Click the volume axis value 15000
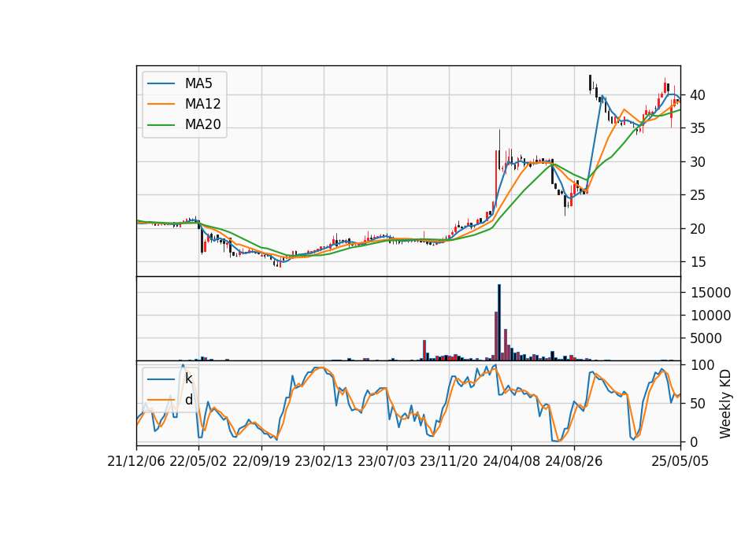Image resolution: width=756 pixels, height=543 pixels. (710, 293)
